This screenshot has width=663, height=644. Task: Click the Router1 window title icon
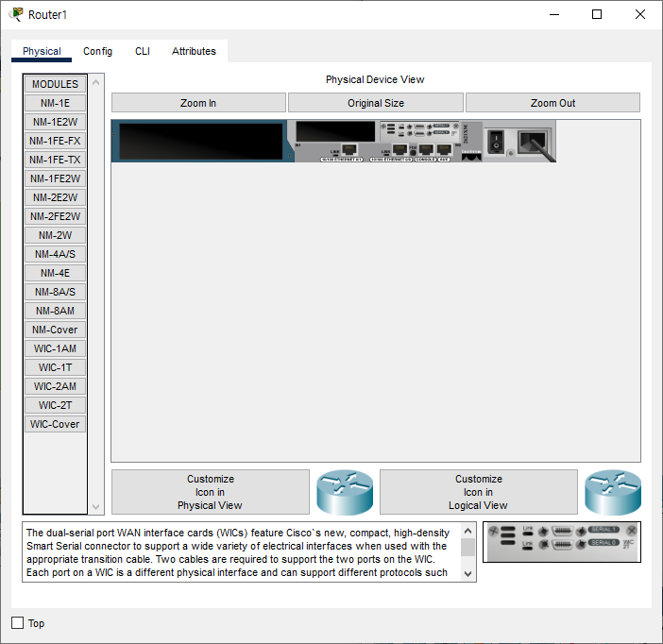point(16,14)
